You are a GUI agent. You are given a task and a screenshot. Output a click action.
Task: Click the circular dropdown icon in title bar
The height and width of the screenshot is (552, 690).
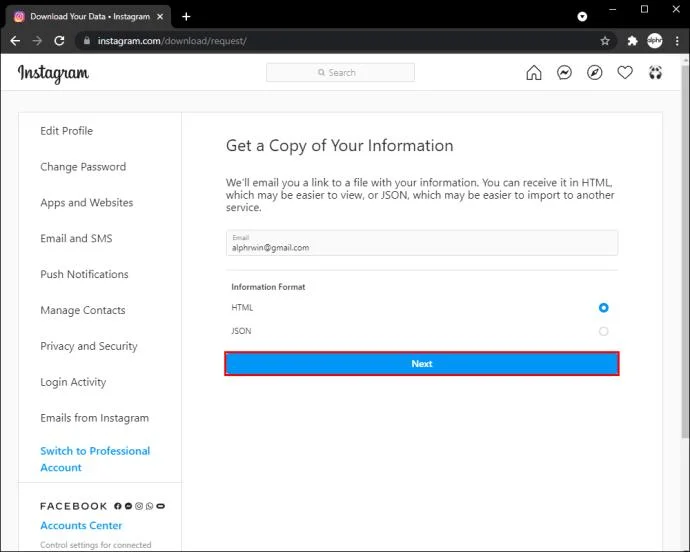[582, 17]
